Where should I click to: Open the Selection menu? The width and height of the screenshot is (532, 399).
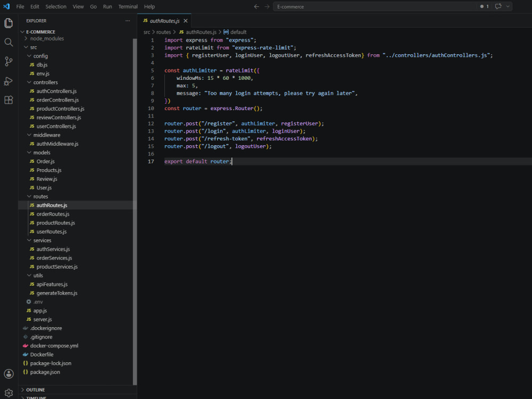coord(56,6)
